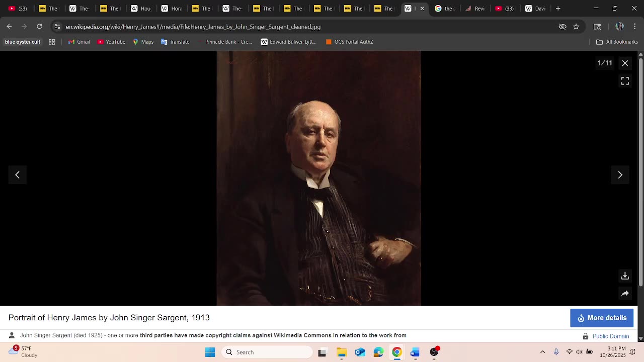Screen dimensions: 644x362
Task: Open the browser tab search icon
Action: click(x=597, y=27)
